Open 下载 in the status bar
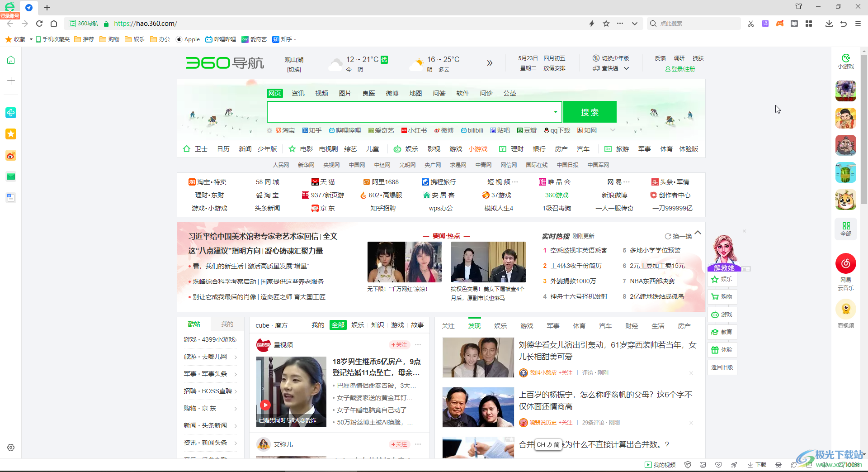The height and width of the screenshot is (472, 868). [757, 465]
